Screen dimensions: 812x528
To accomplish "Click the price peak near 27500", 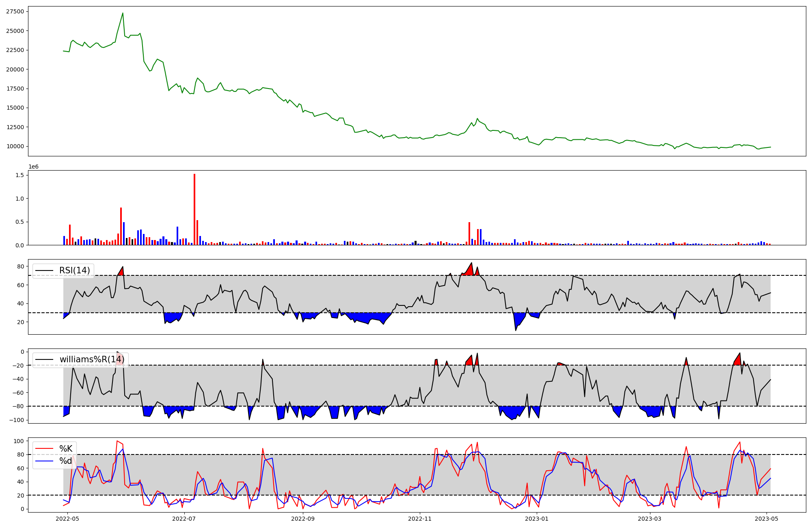I will [123, 13].
